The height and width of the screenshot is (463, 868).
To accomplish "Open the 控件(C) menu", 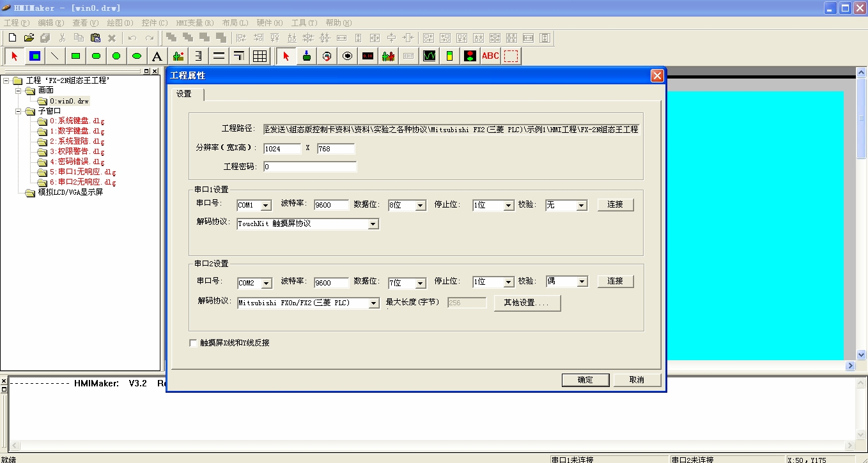I will pyautogui.click(x=154, y=23).
